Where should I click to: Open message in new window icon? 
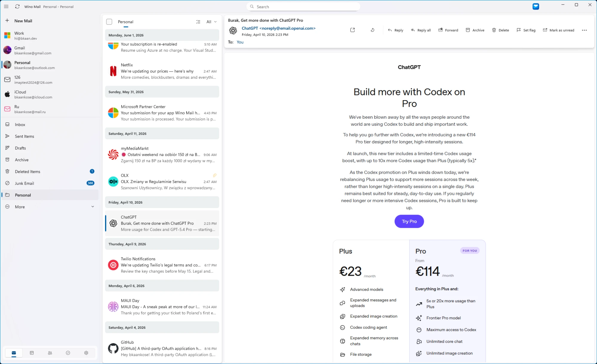[353, 30]
